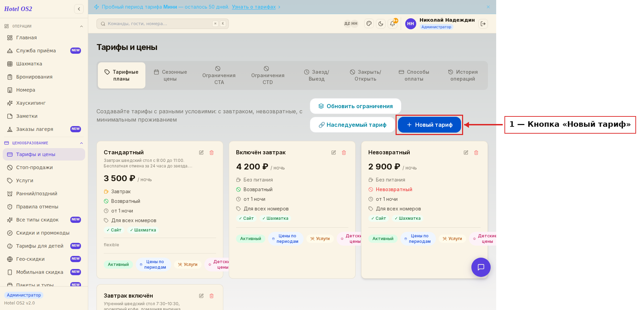The image size is (644, 310).
Task: Click Услуги on Невозвратный card
Action: (x=452, y=239)
